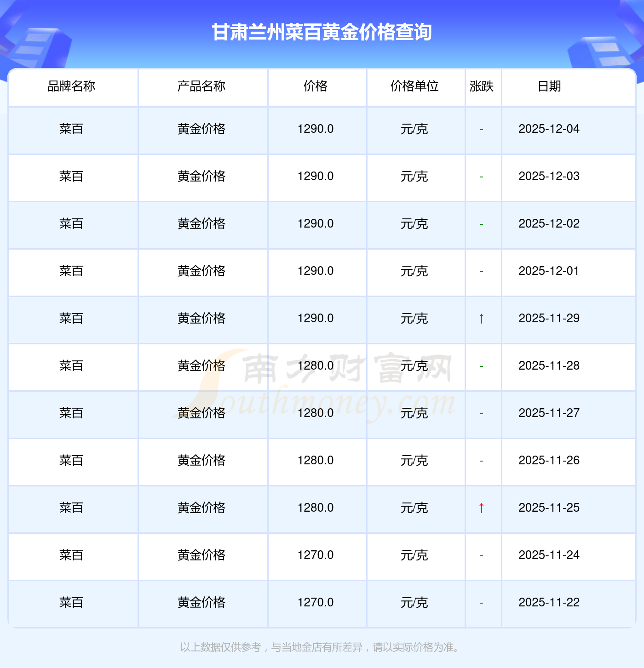Select the price 1290.0 for 2025-12-04
Image resolution: width=644 pixels, height=668 pixels.
coord(316,129)
